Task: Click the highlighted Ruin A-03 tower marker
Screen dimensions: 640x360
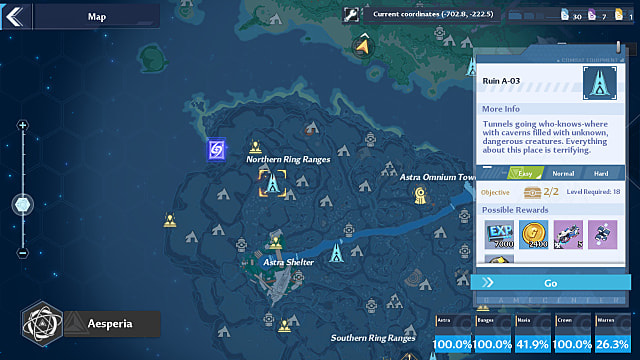Action: pos(272,183)
